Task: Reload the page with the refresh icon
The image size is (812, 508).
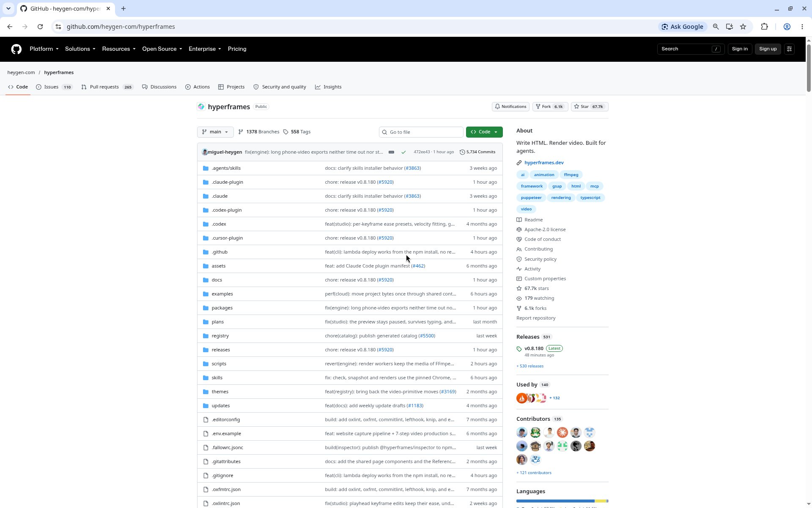Action: click(x=40, y=27)
